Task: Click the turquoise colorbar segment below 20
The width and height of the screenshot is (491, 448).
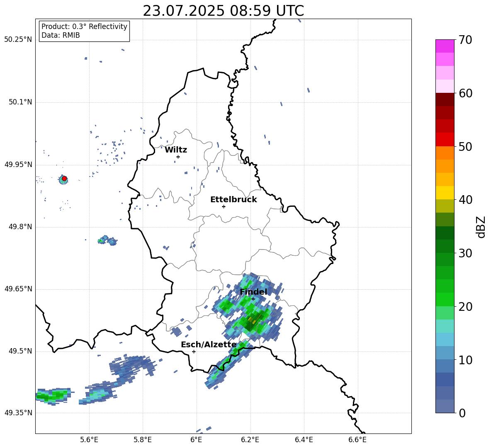Action: point(445,326)
